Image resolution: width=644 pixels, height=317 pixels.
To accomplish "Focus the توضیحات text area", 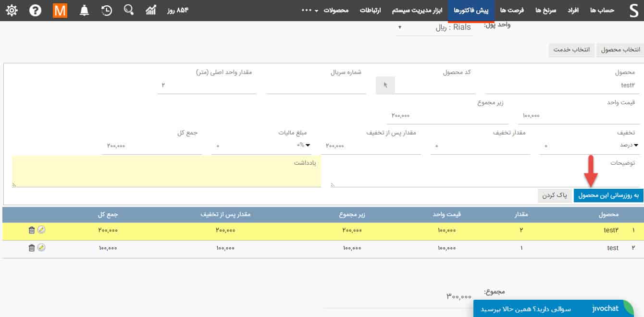I will (x=485, y=171).
